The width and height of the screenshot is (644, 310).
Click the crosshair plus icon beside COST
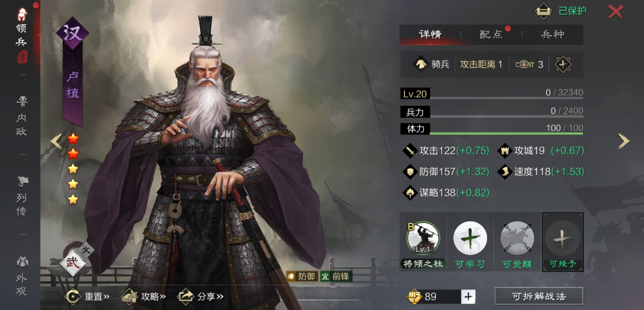[563, 64]
